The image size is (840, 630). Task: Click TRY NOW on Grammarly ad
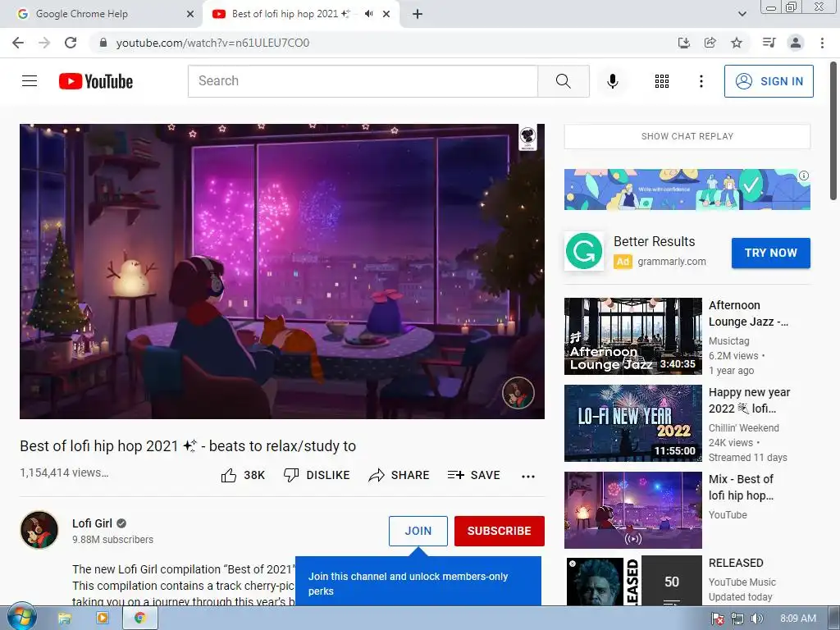(771, 253)
